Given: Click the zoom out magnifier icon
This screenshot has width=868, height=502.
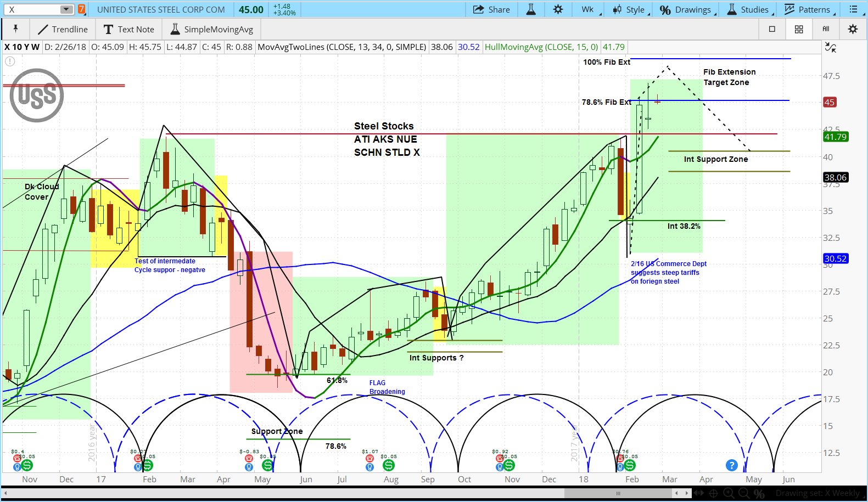Looking at the screenshot, I should click(744, 493).
